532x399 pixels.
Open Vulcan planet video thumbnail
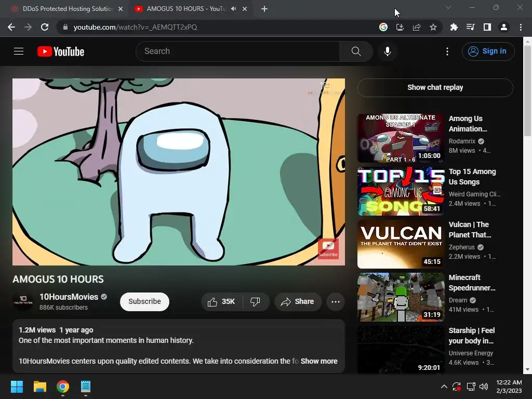pos(401,244)
